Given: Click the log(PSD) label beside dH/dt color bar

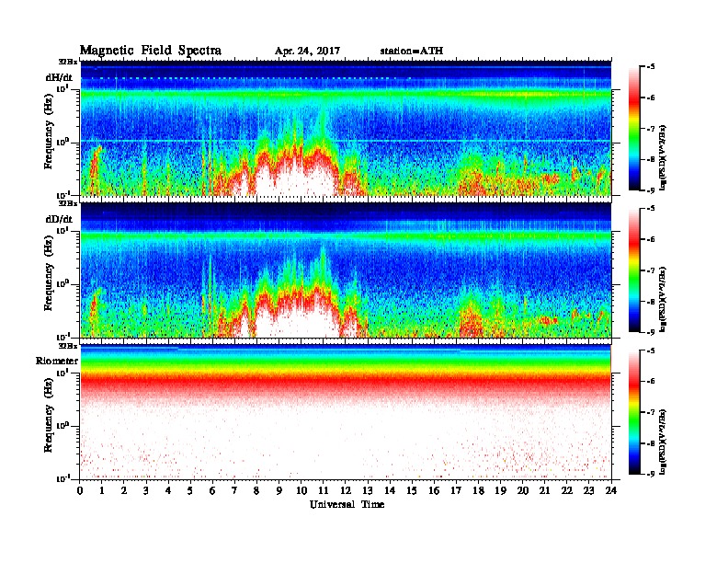Looking at the screenshot, I should point(664,157).
